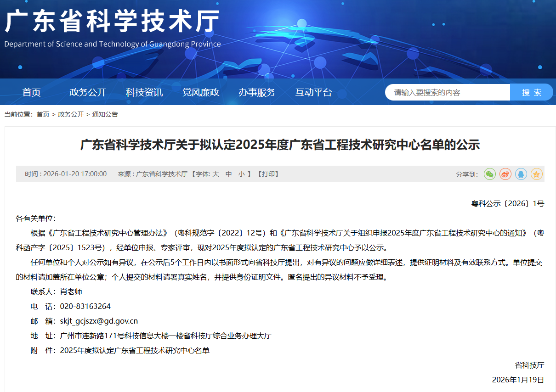
Task: Open the 办事服务 menu
Action: pyautogui.click(x=257, y=92)
